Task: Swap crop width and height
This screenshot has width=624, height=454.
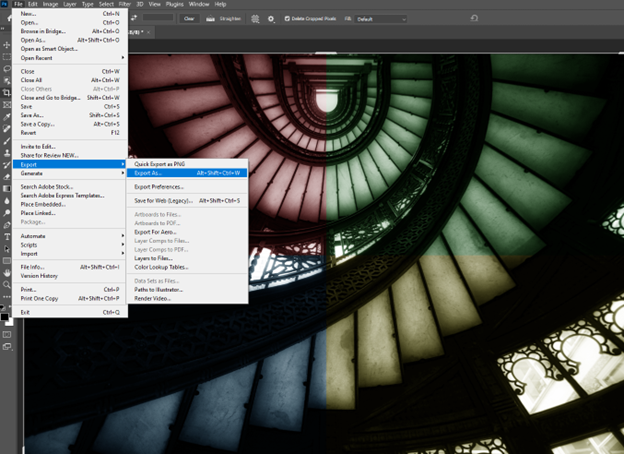Action: coord(134,18)
